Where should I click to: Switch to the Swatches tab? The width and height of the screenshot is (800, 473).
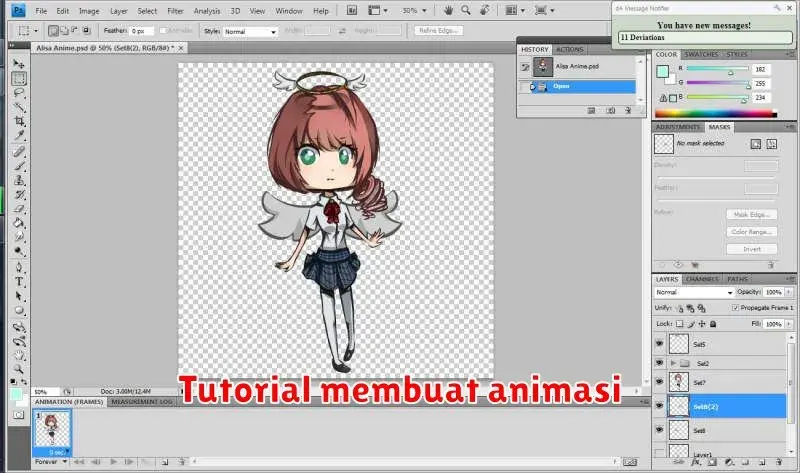pyautogui.click(x=701, y=54)
